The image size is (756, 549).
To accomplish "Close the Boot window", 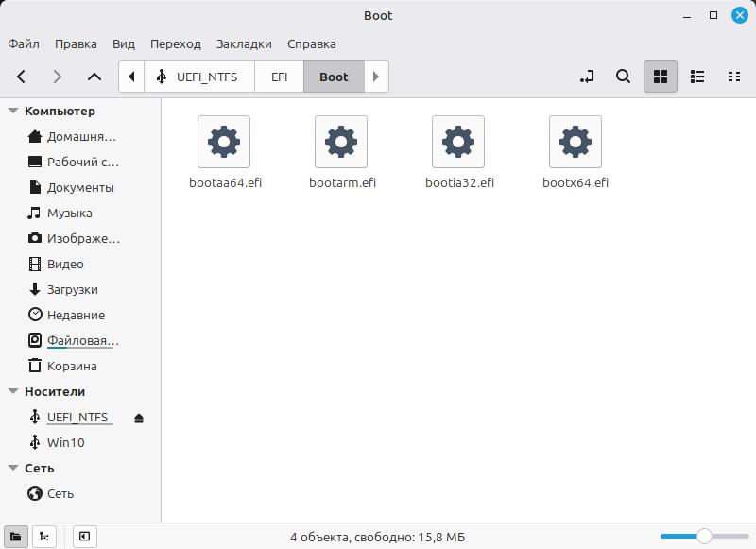I will point(740,15).
